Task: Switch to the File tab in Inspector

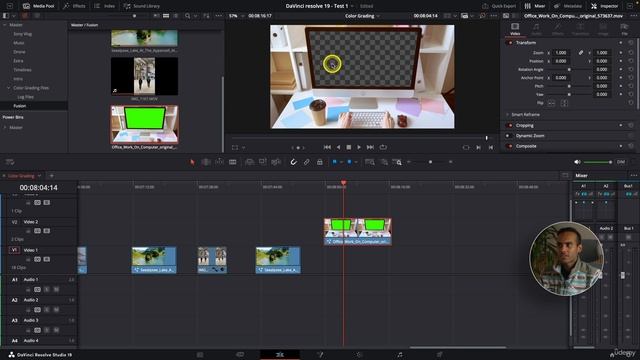Action: (624, 29)
